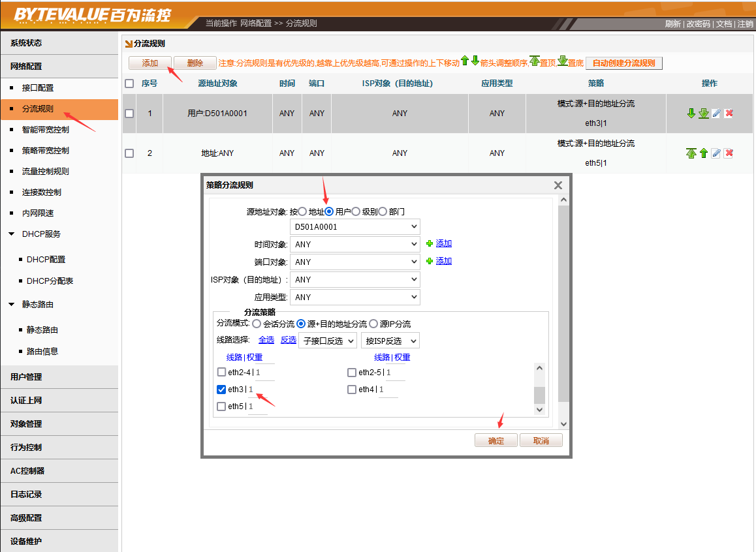Select the 部门 source object radio button

tap(383, 211)
